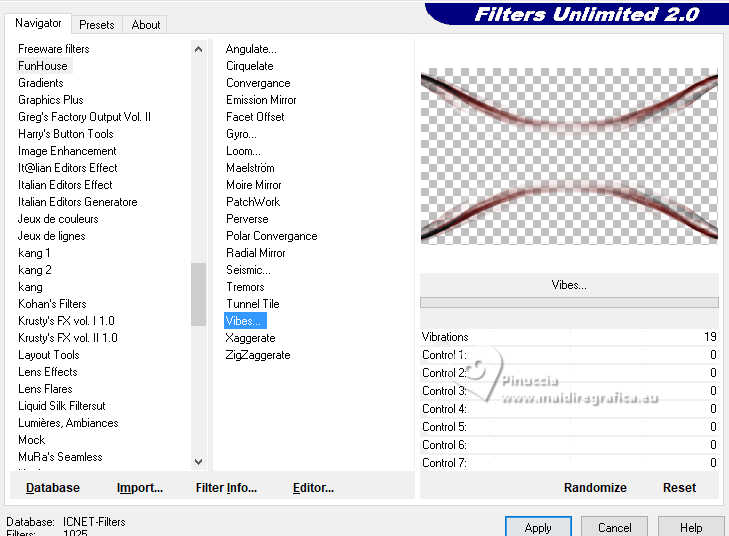The image size is (729, 536).
Task: Choose the Radial Mirror filter
Action: pyautogui.click(x=256, y=253)
